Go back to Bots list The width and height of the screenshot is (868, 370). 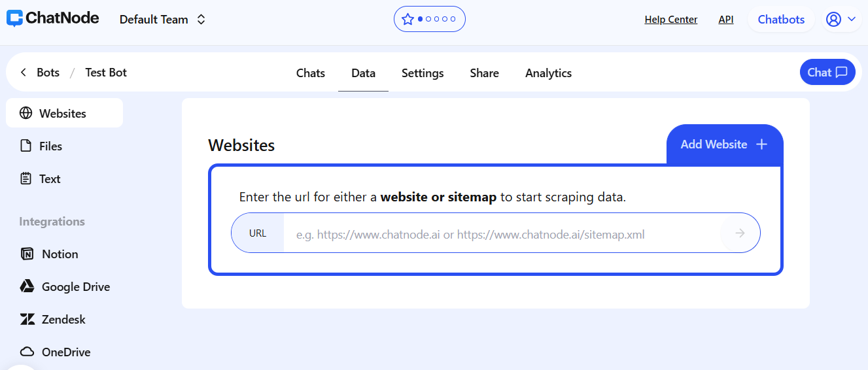48,73
